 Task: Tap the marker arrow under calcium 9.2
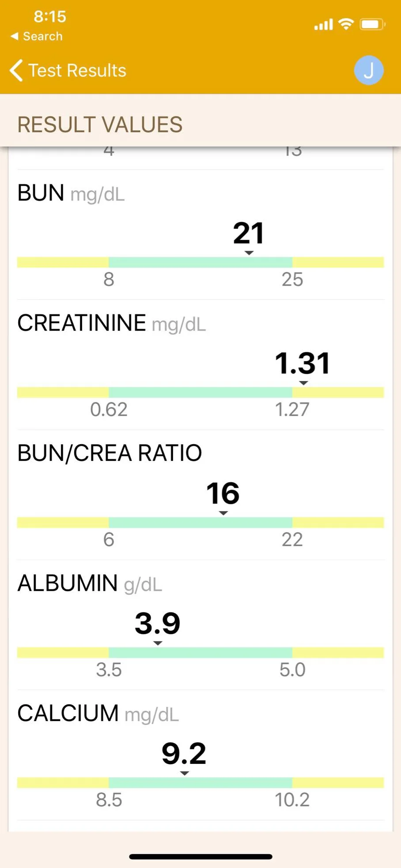[x=185, y=774]
